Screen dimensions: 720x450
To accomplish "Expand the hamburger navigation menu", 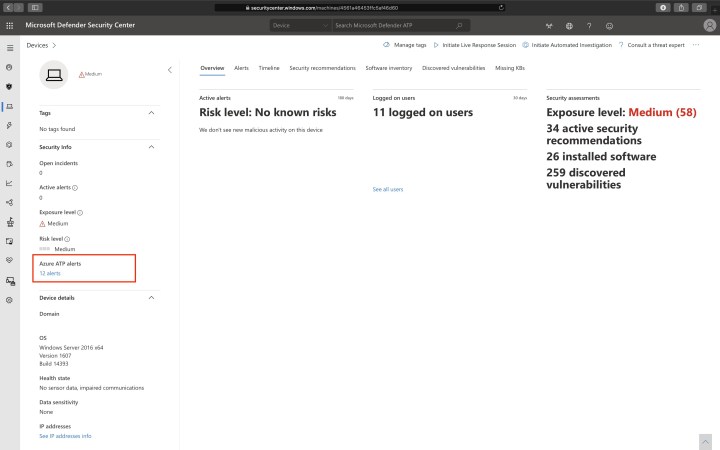I will pos(10,47).
